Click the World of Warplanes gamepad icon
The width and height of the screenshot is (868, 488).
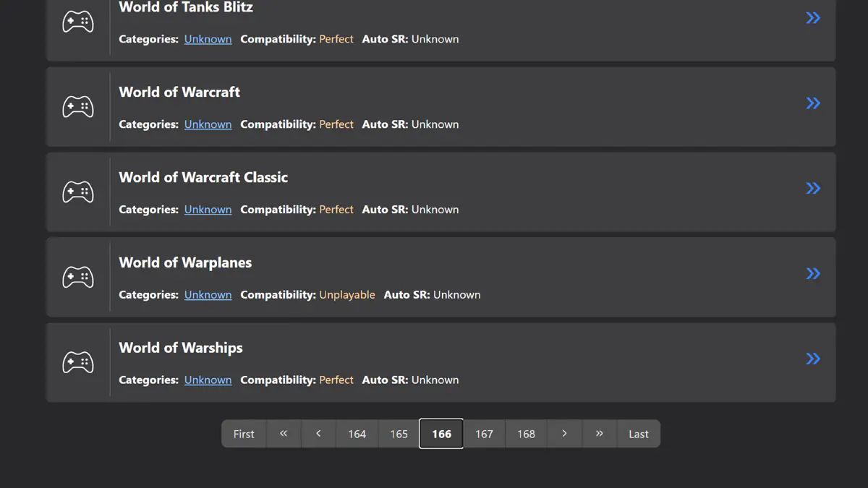coord(77,278)
